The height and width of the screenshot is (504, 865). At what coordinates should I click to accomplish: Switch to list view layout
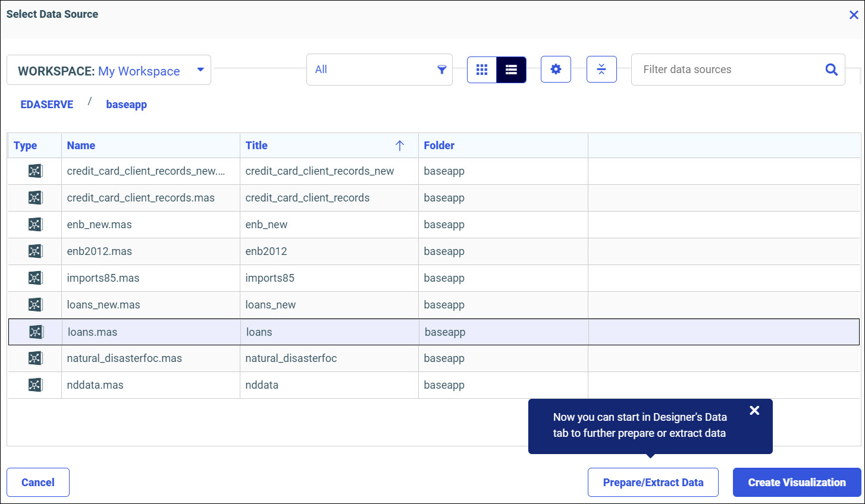(x=511, y=70)
